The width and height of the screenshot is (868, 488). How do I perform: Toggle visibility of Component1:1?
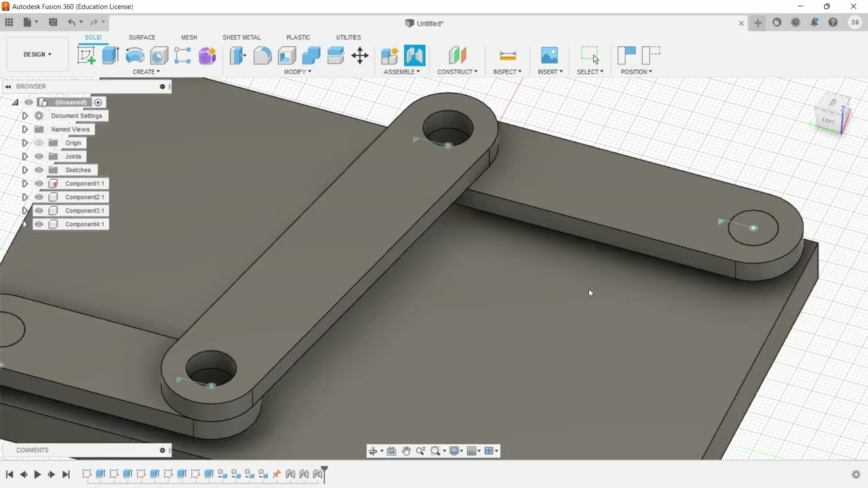39,184
